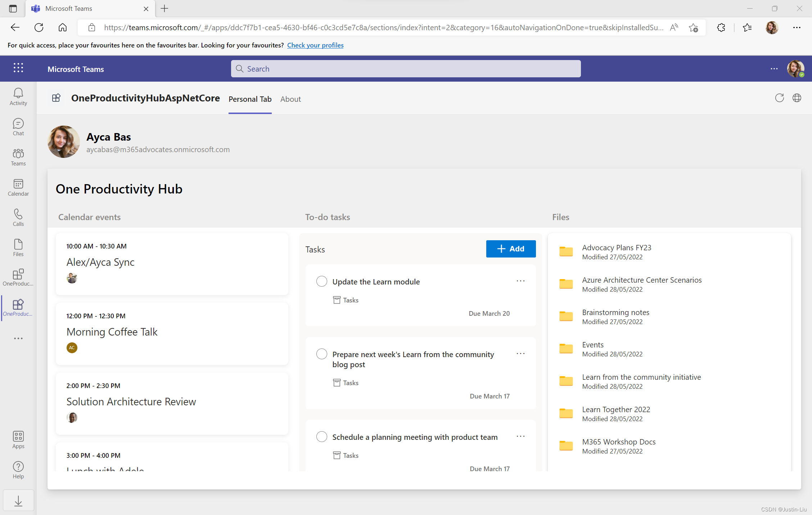Complete Prepare next week's blog post task

[322, 354]
